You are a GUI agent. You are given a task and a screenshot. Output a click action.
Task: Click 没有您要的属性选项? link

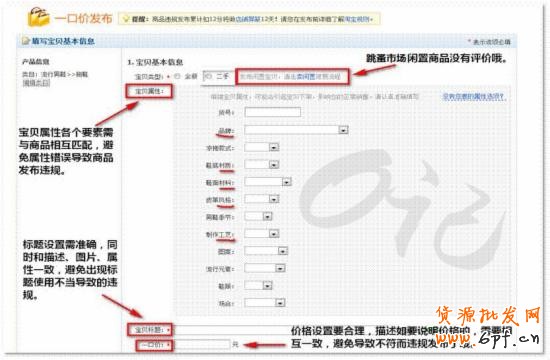pyautogui.click(x=474, y=96)
